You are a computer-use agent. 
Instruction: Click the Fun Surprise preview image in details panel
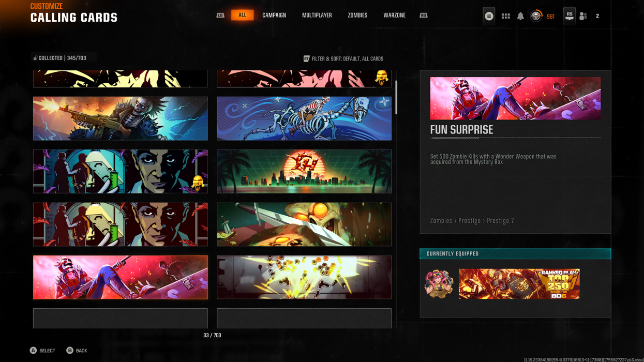[x=515, y=98]
